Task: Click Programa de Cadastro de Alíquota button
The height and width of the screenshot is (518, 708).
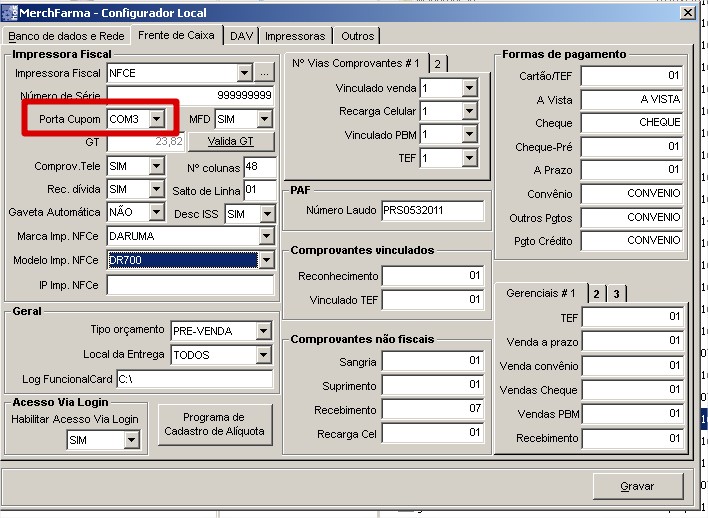Action: 214,424
